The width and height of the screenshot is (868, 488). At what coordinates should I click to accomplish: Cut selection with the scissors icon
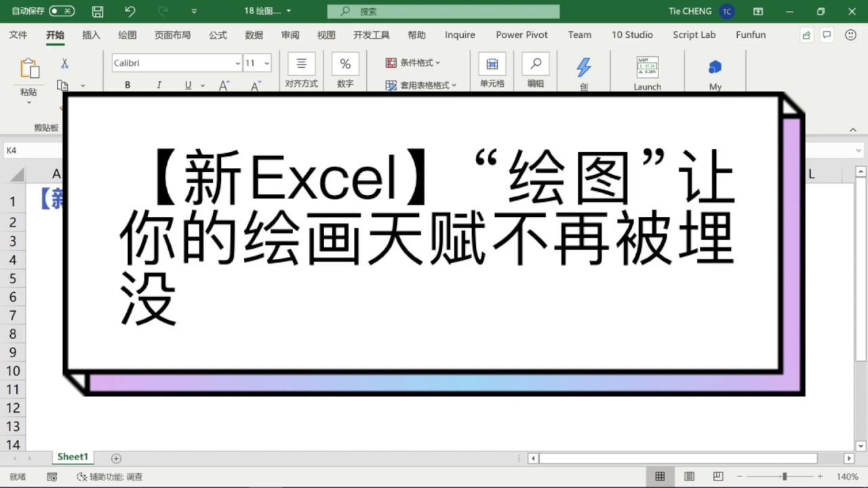(64, 63)
